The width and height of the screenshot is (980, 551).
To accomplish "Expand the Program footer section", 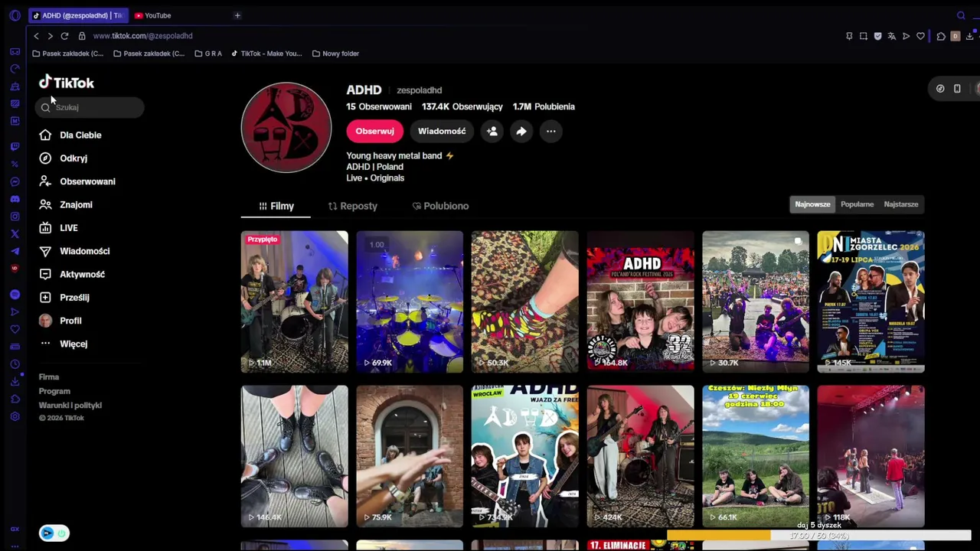I will coord(54,391).
